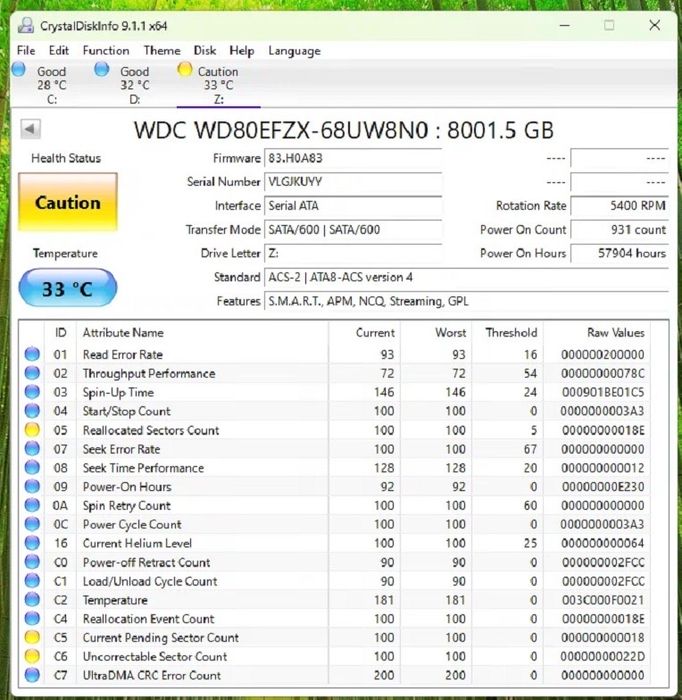This screenshot has height=700, width=682.
Task: Click blue status icon of UltraDMA CRC Error Count
Action: [x=32, y=675]
